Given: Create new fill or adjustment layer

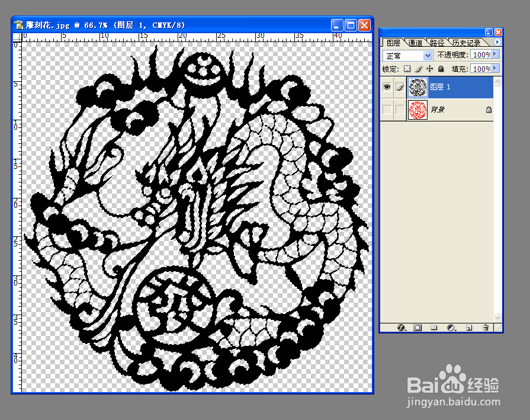Looking at the screenshot, I should 451,328.
